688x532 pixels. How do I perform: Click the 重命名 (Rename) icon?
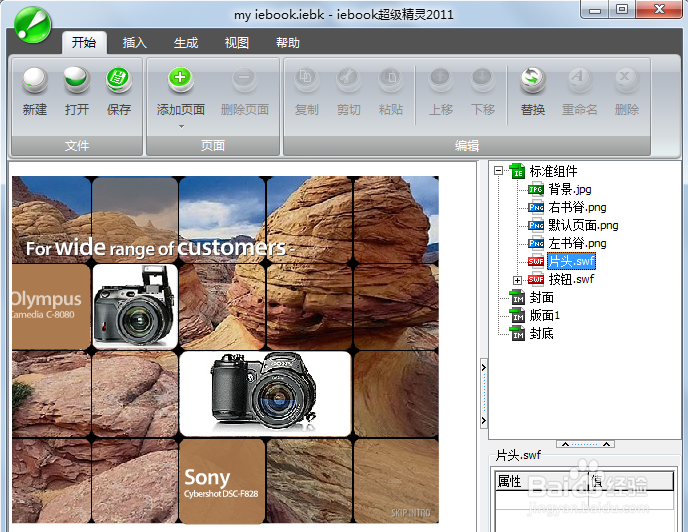tap(579, 80)
